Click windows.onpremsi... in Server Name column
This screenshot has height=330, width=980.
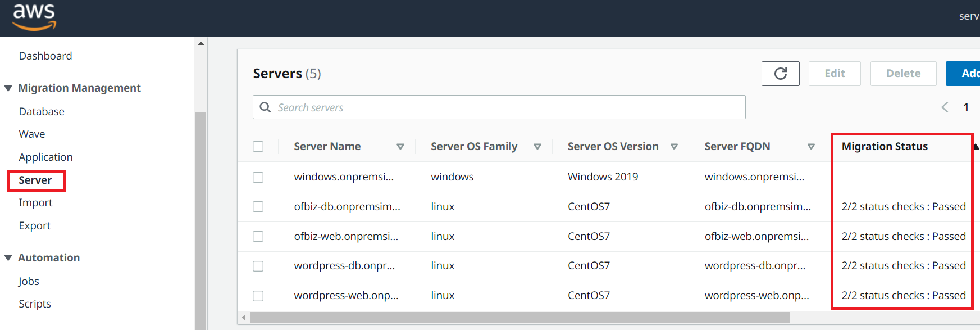[x=344, y=177]
